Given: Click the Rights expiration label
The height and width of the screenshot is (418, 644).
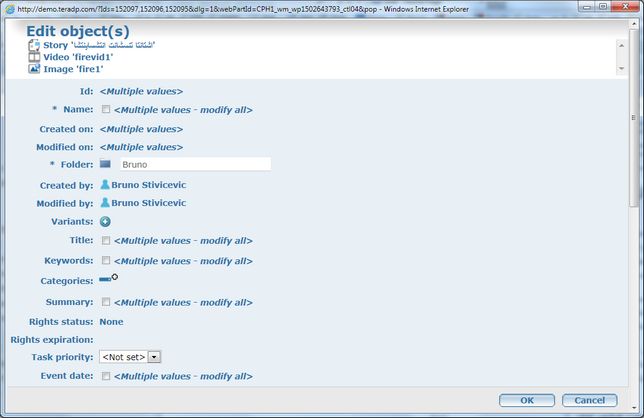Looking at the screenshot, I should [x=52, y=340].
